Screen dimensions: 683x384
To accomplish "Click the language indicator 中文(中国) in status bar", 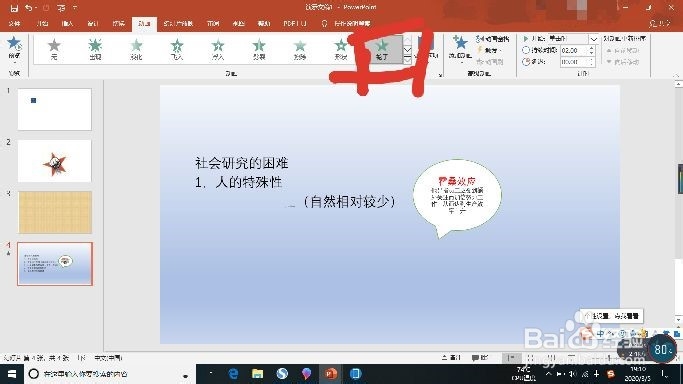I will click(109, 358).
